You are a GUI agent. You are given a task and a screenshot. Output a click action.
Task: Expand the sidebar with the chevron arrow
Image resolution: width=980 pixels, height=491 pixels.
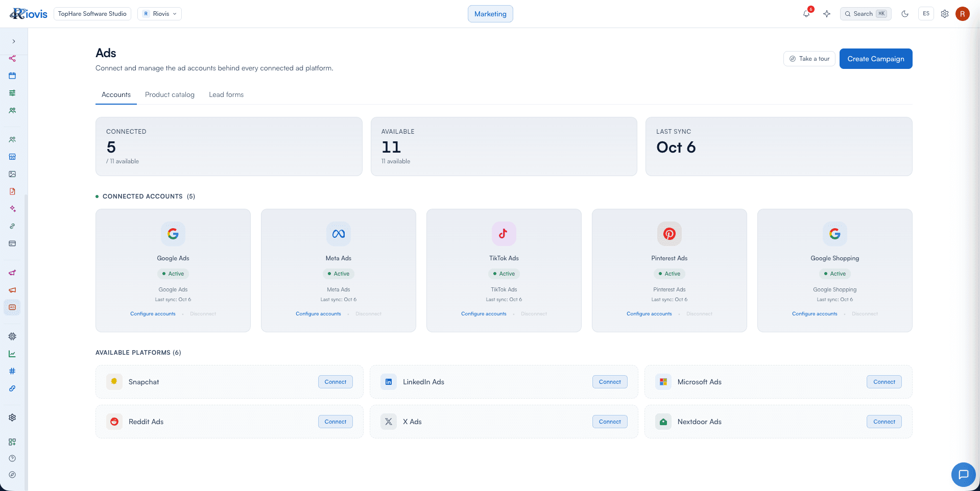click(14, 41)
